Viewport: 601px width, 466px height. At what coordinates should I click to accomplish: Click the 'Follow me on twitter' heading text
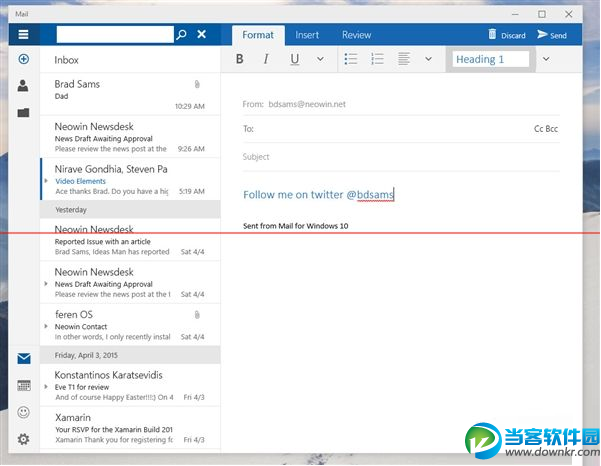coord(318,195)
